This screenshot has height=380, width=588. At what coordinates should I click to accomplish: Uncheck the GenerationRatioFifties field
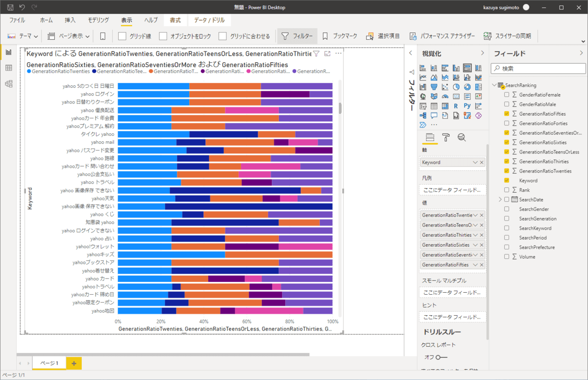coord(507,114)
